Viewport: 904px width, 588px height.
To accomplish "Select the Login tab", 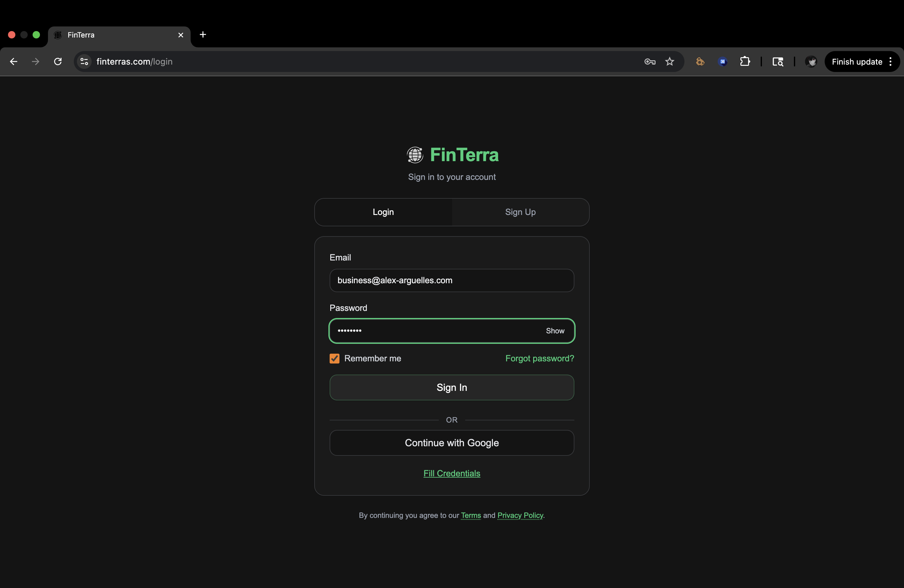I will point(383,212).
